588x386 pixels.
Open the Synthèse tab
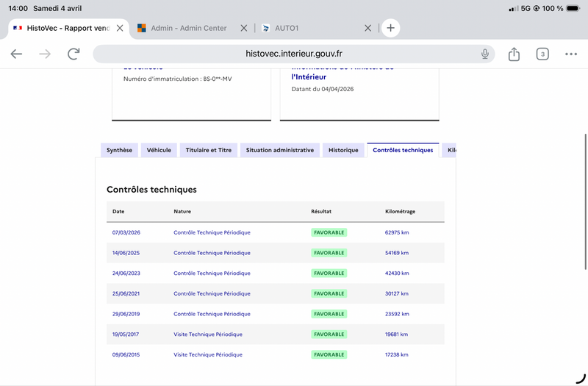pyautogui.click(x=119, y=150)
